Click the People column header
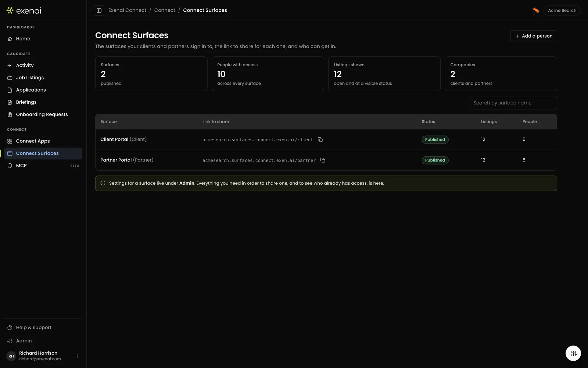 coord(530,121)
